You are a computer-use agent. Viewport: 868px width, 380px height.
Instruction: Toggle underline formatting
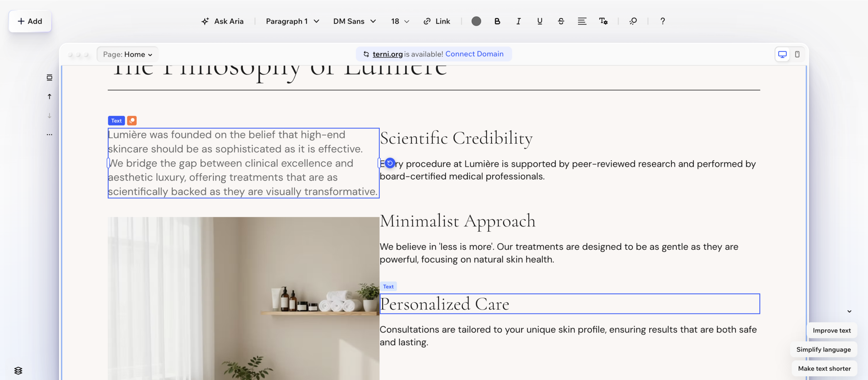(540, 21)
